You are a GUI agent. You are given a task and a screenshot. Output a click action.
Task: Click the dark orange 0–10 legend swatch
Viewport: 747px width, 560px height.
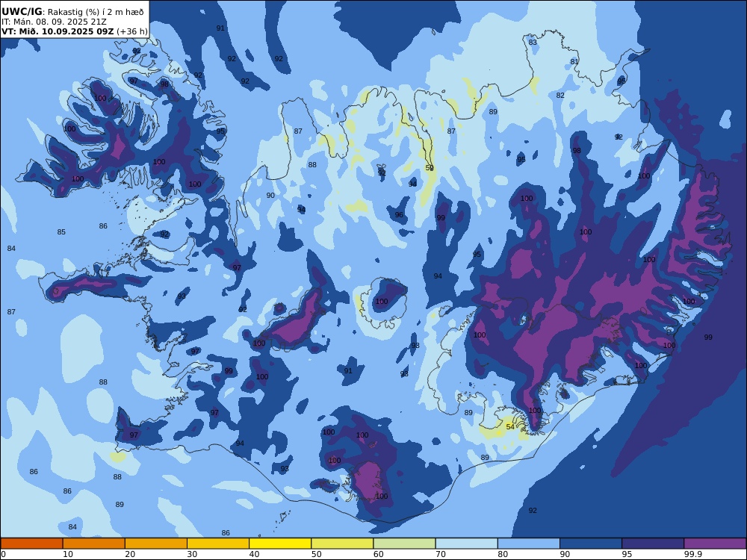(32, 544)
